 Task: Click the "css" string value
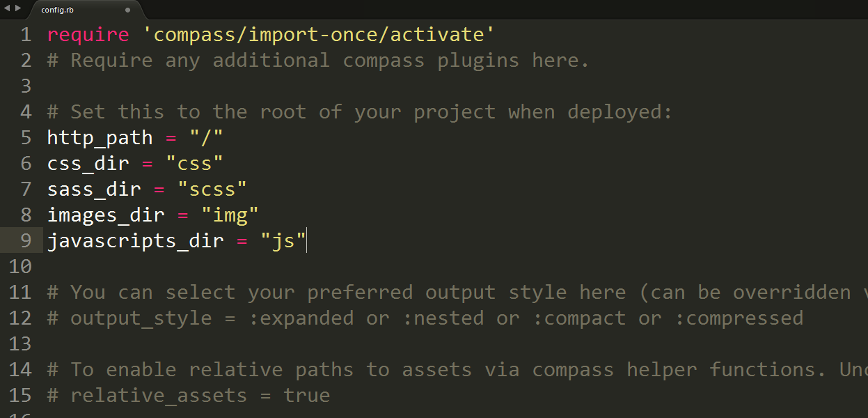(194, 163)
